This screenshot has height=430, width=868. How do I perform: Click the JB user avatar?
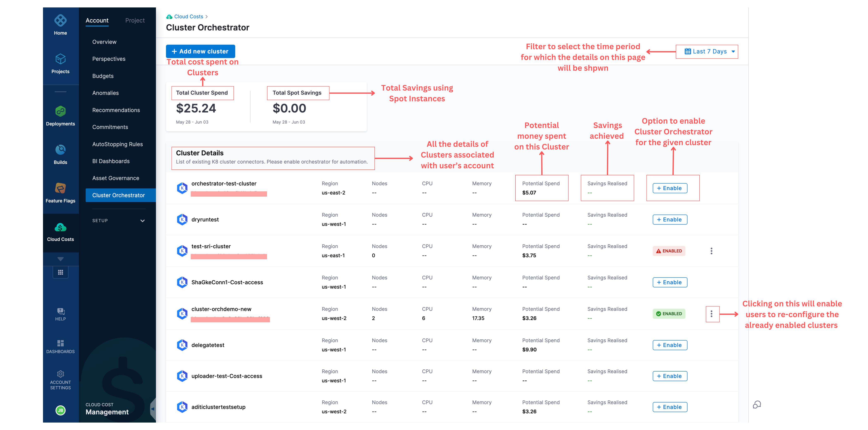pyautogui.click(x=60, y=410)
